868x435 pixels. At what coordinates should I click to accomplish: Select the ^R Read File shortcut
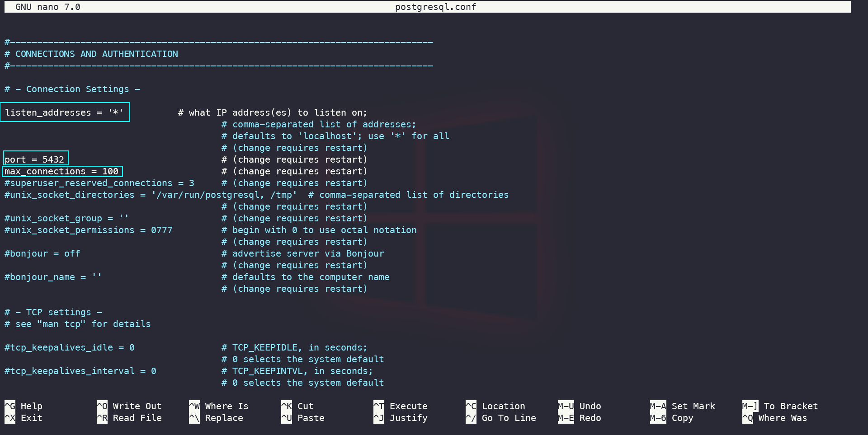(129, 418)
